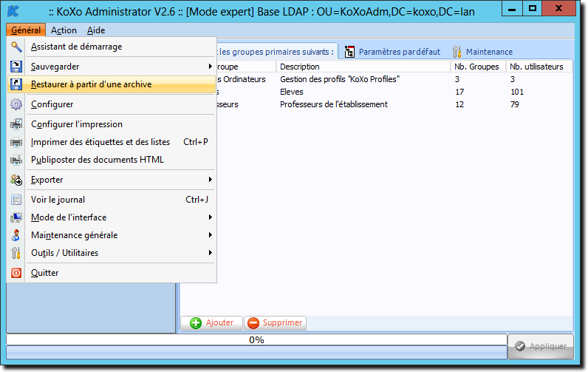This screenshot has height=372, width=588.
Task: Click the journal list icon for Voir le journal
Action: point(16,200)
